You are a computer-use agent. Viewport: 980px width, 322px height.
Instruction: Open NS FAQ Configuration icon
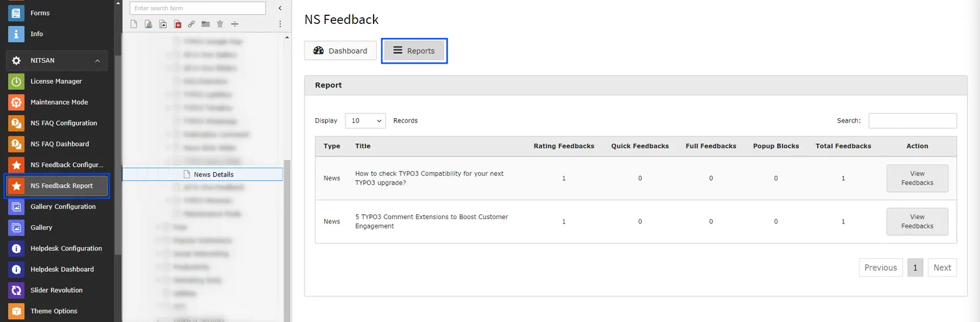pyautogui.click(x=17, y=123)
